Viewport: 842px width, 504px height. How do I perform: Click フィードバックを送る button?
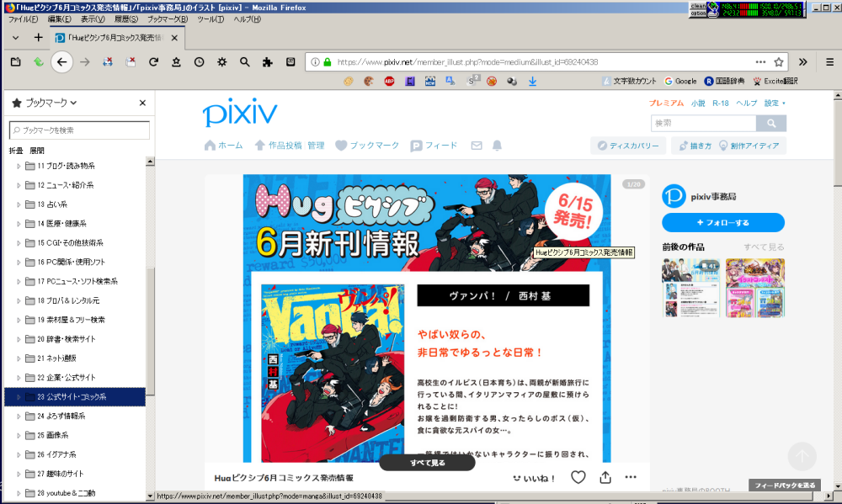pyautogui.click(x=785, y=485)
